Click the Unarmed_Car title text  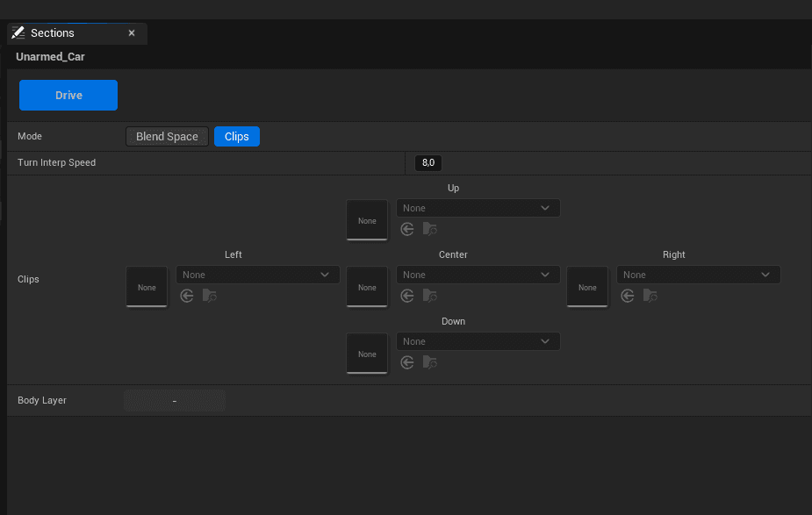pos(50,57)
